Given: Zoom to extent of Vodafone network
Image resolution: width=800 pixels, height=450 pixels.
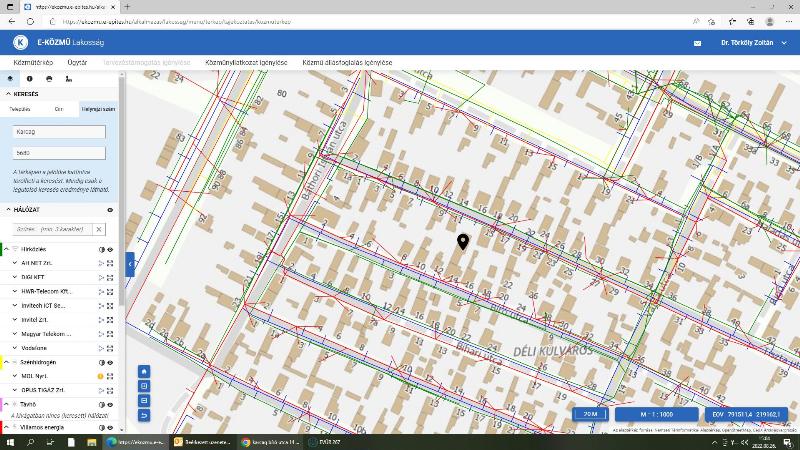Looking at the screenshot, I should [110, 348].
